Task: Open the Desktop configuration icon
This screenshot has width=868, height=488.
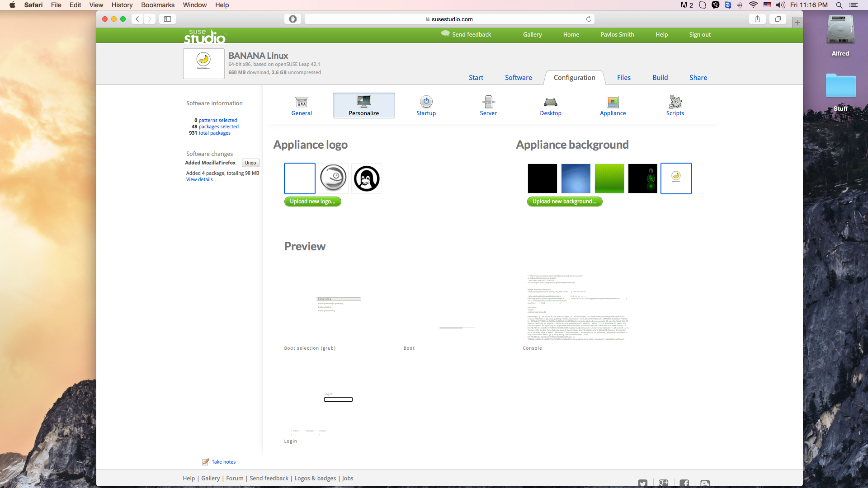Action: point(550,105)
